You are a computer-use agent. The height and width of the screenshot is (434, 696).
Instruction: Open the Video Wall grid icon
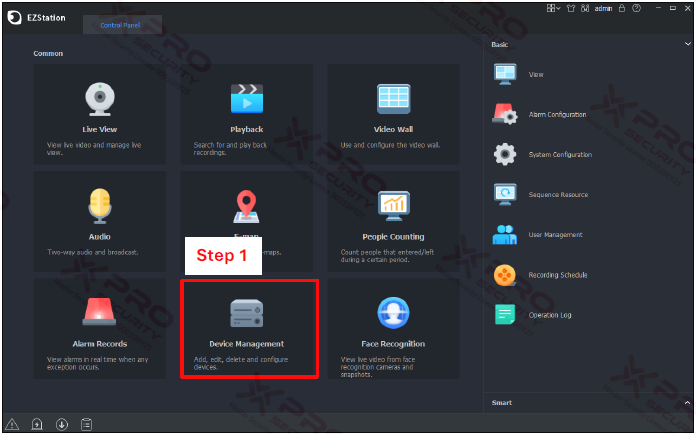click(x=393, y=99)
